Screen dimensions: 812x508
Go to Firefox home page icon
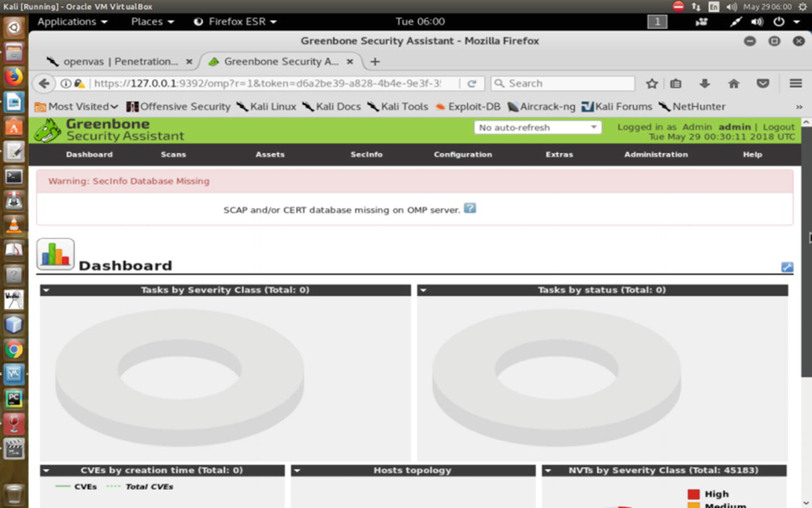pos(734,84)
